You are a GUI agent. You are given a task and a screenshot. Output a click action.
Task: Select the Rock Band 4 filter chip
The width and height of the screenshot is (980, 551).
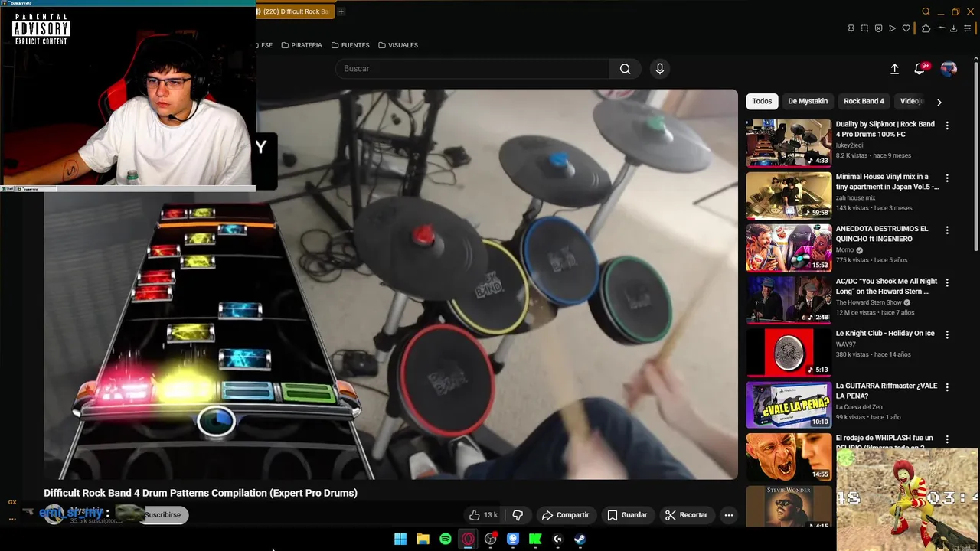pyautogui.click(x=864, y=101)
